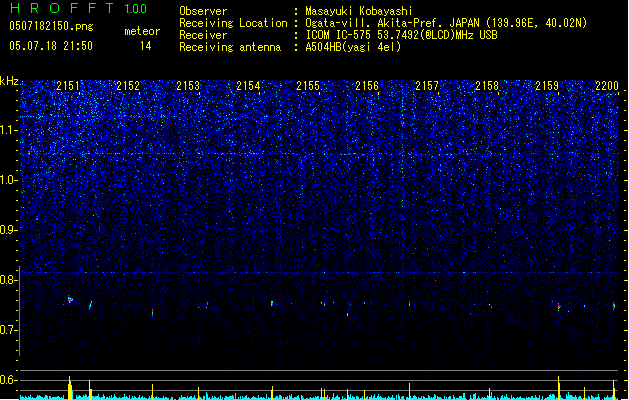Click the 2157 time marker

[427, 86]
